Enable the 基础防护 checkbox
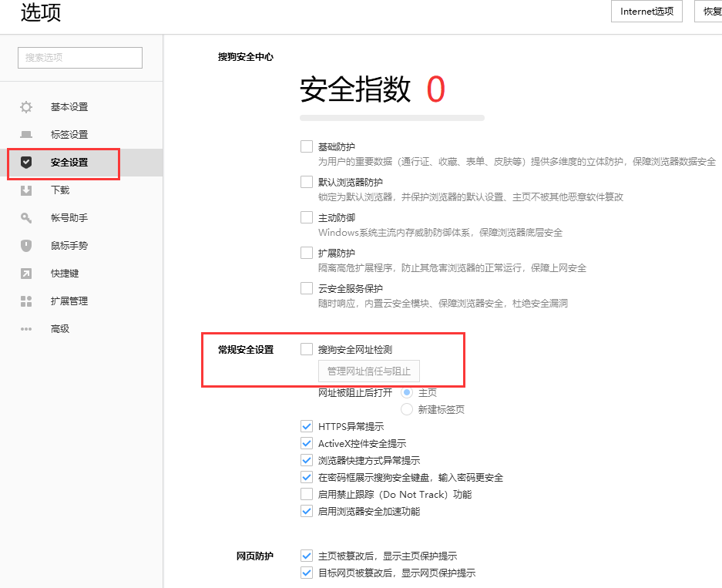Image resolution: width=722 pixels, height=588 pixels. [307, 146]
